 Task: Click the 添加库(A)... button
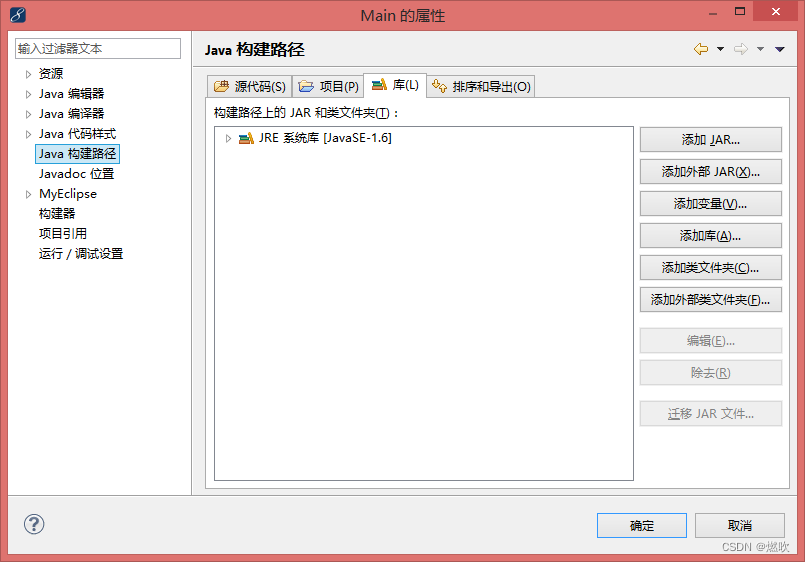tap(711, 236)
